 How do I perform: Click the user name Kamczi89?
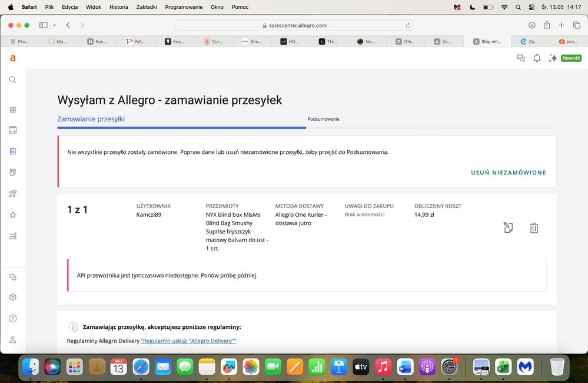(149, 215)
